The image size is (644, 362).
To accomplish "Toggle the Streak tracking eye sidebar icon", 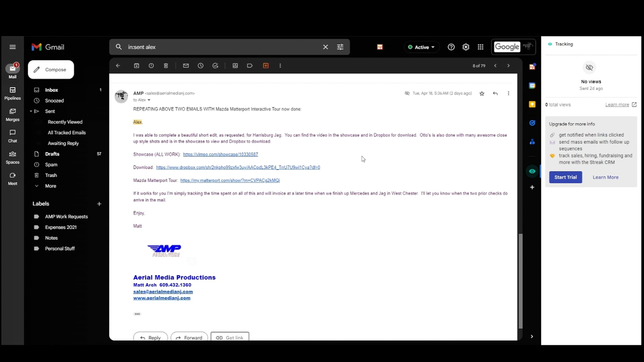I will tap(532, 171).
